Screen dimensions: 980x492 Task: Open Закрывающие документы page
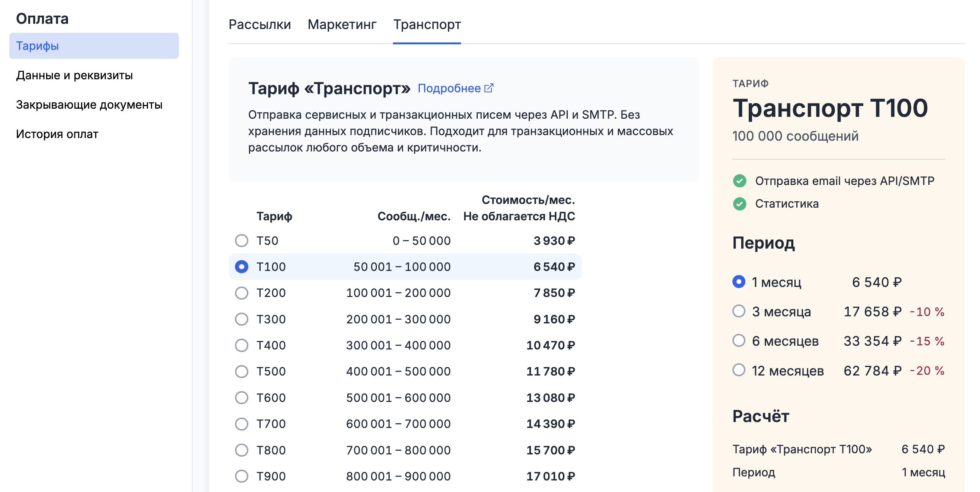click(x=89, y=105)
